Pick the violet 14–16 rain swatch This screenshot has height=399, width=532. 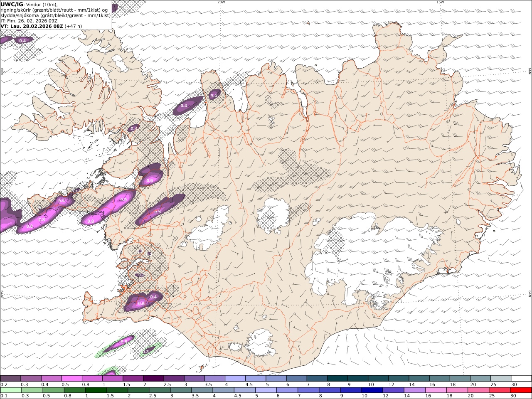pyautogui.click(x=414, y=390)
